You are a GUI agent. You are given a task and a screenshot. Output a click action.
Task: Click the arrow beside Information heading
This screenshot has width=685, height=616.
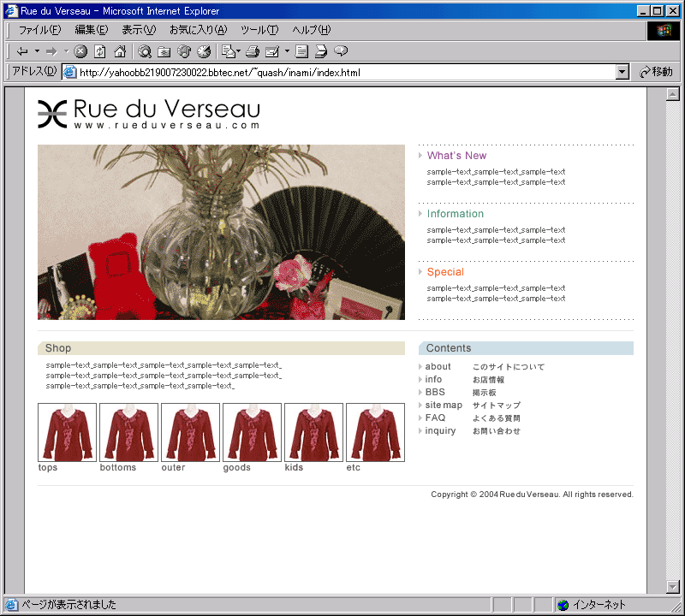(420, 214)
